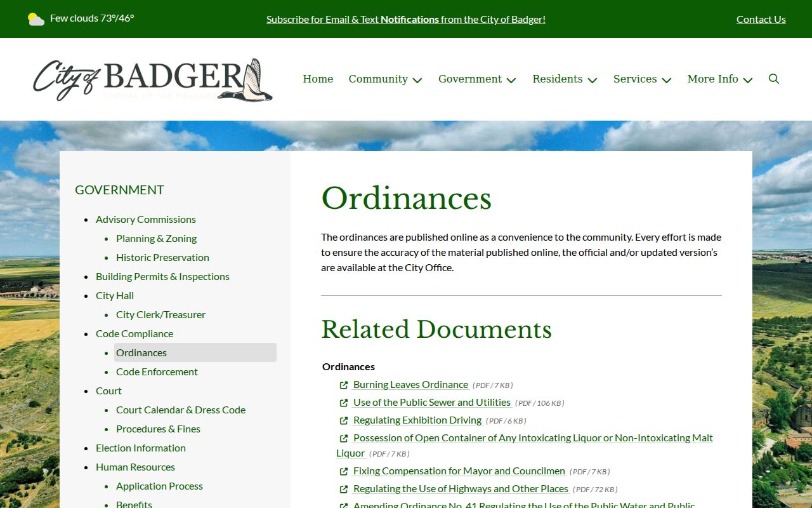Select Historic Preservation in the sidebar
Image resolution: width=812 pixels, height=508 pixels.
click(162, 257)
